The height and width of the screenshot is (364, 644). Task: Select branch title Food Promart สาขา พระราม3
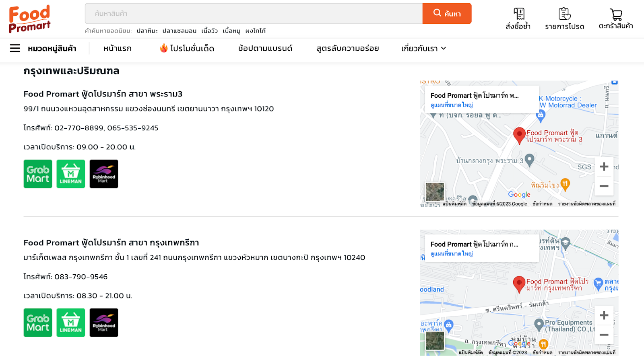tap(103, 94)
